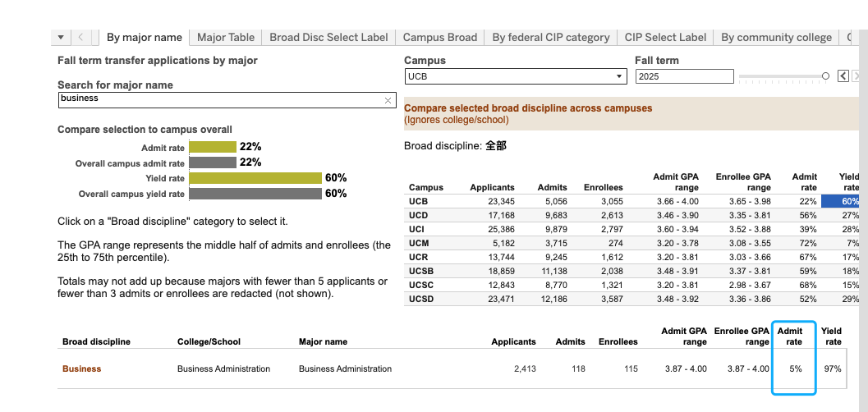Adjust the Fall term slider handle

pos(825,76)
